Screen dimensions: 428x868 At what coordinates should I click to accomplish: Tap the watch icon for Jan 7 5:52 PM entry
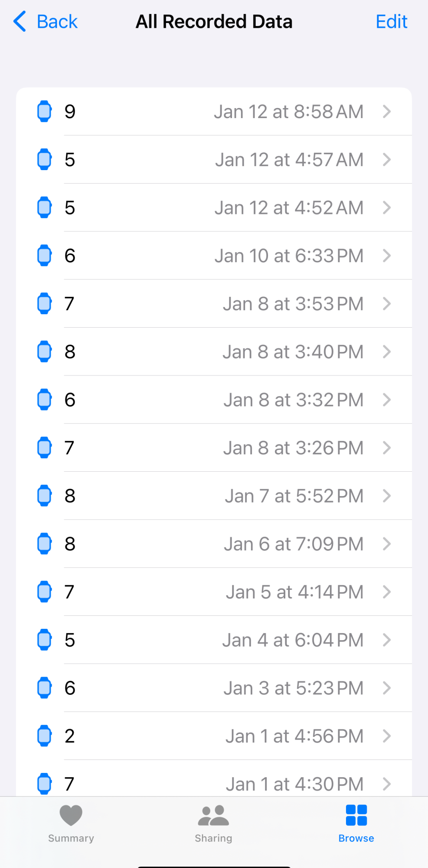[x=44, y=496]
